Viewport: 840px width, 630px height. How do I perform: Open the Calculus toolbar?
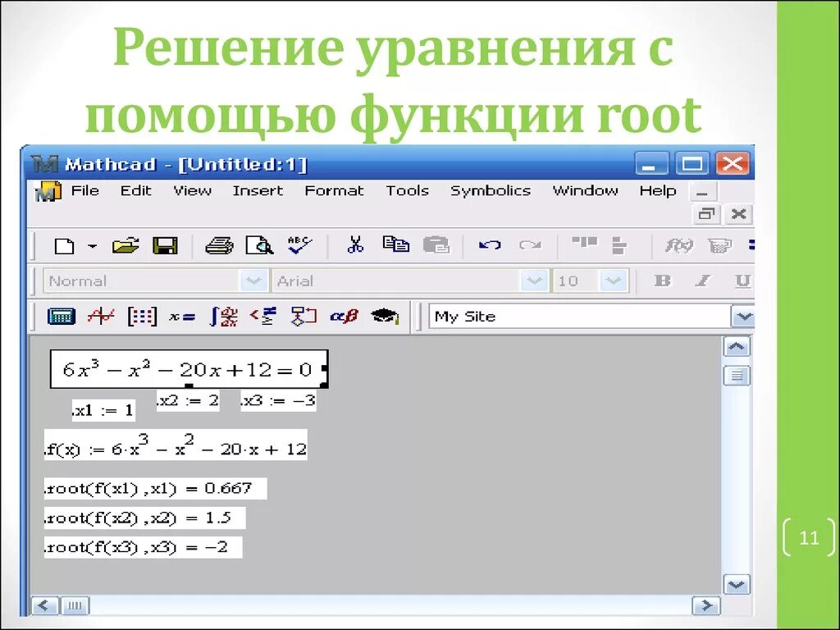point(223,316)
